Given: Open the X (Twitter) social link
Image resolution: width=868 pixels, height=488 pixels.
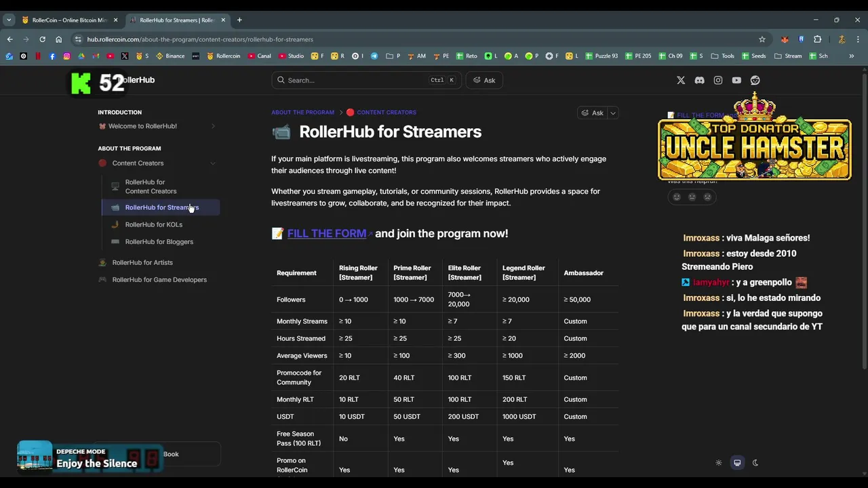Looking at the screenshot, I should [681, 80].
